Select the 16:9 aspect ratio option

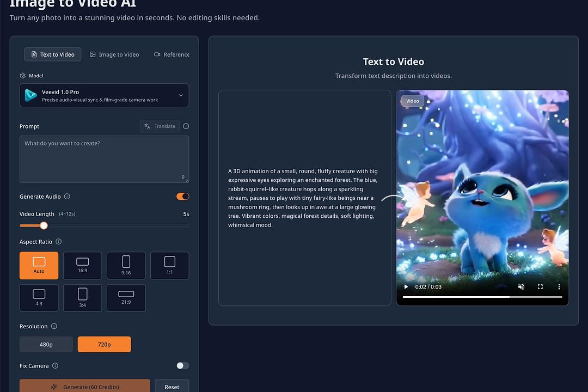coord(82,265)
